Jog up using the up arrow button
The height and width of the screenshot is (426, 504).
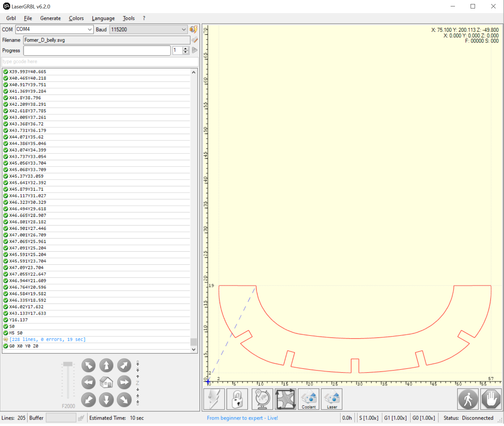(x=106, y=365)
